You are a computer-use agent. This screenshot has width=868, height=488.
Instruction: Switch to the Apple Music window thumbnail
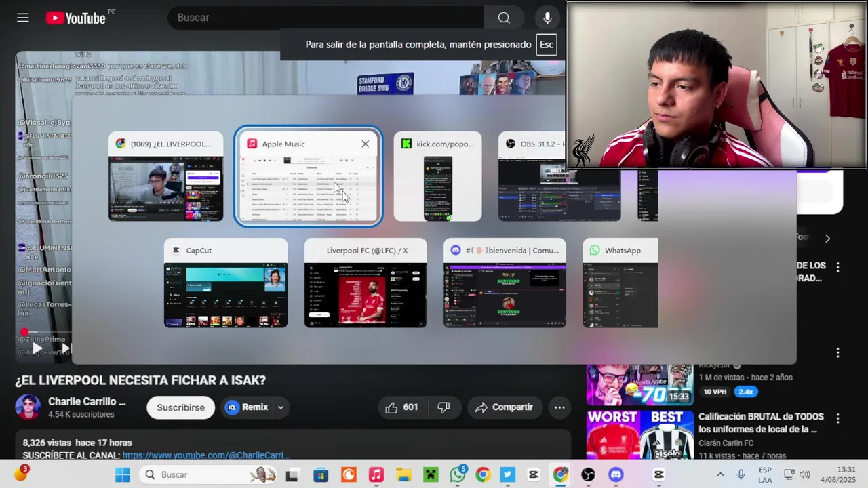click(309, 178)
